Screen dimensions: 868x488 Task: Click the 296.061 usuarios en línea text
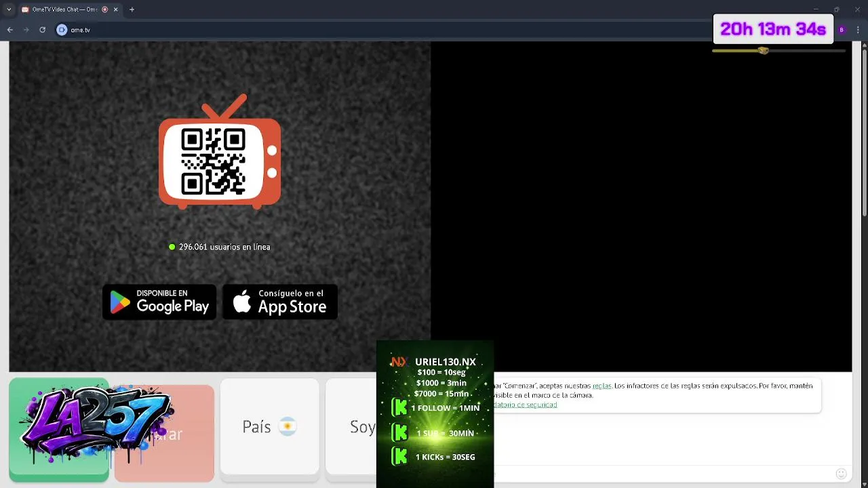coord(224,247)
